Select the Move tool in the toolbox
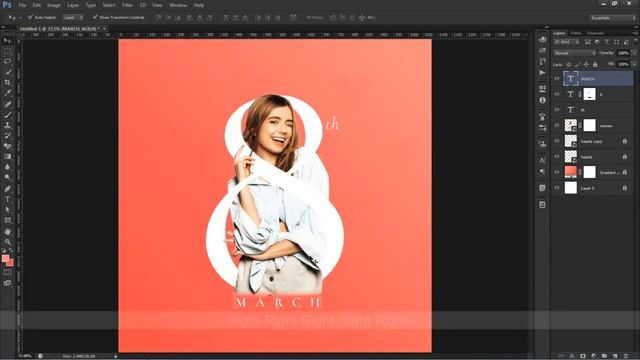 coord(7,41)
